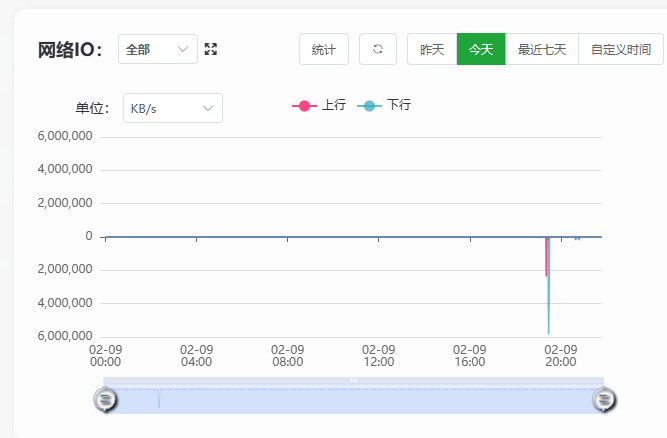The height and width of the screenshot is (438, 667).
Task: Click the blue 下行 legend marker
Action: [x=369, y=105]
